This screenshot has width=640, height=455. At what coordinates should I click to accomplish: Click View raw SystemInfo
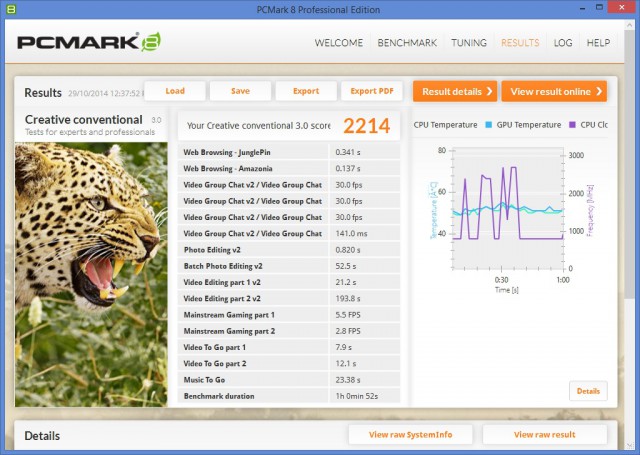click(410, 435)
